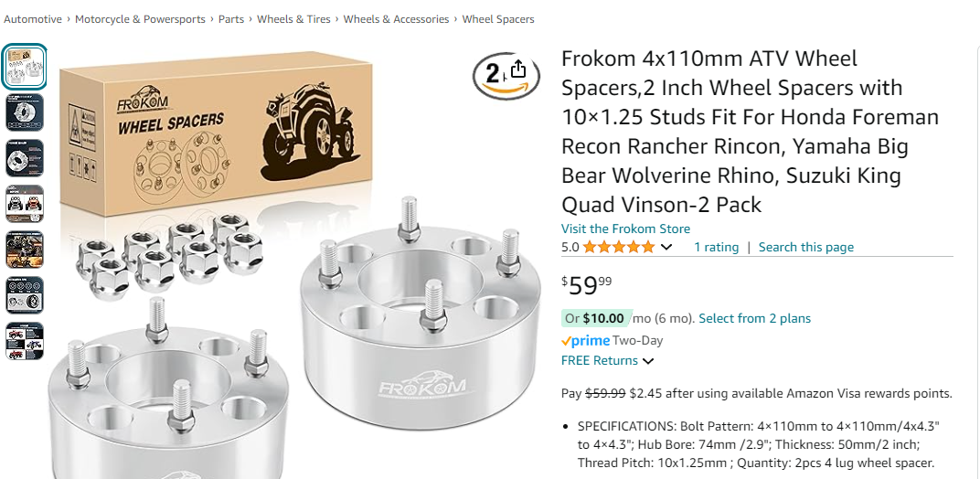The image size is (980, 479).
Task: Open the 1 rating link
Action: pyautogui.click(x=716, y=247)
